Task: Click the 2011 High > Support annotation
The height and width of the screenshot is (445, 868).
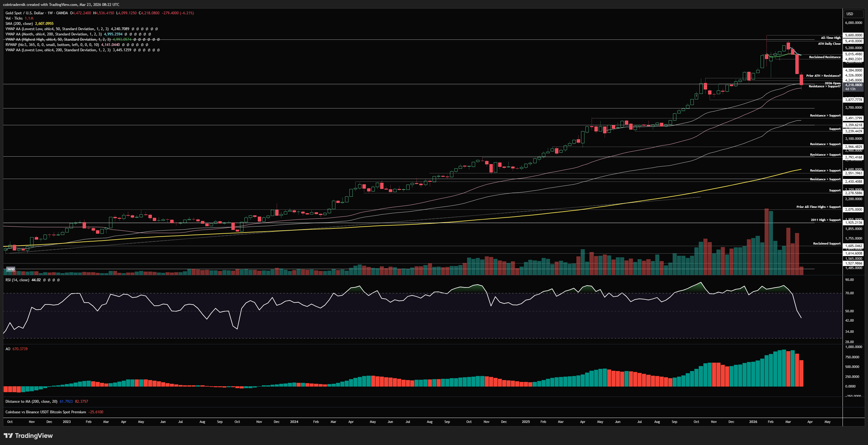Action: tap(825, 220)
